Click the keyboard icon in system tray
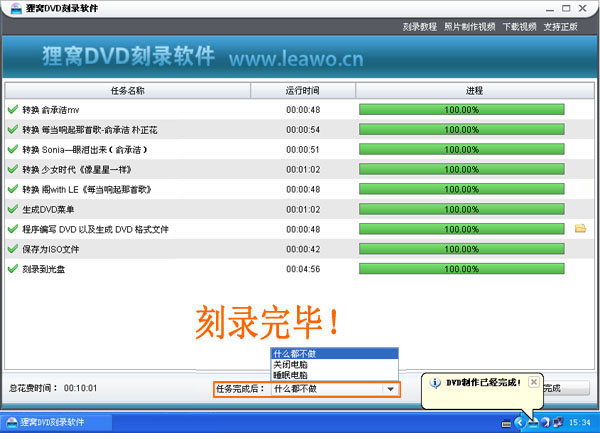Screen dimensions: 600x433 pyautogui.click(x=506, y=423)
